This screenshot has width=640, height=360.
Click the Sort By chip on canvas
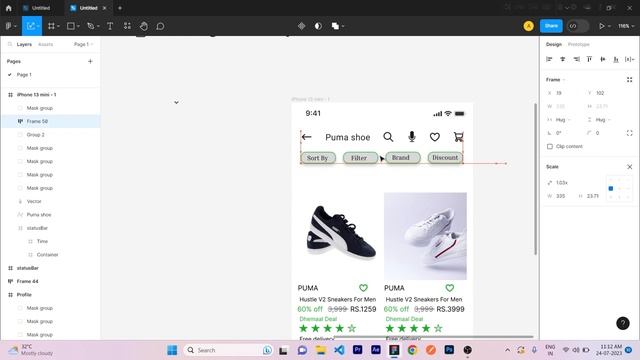318,158
